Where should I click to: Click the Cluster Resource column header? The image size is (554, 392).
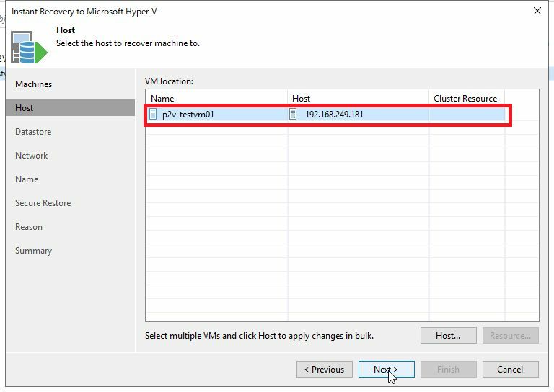click(x=466, y=98)
